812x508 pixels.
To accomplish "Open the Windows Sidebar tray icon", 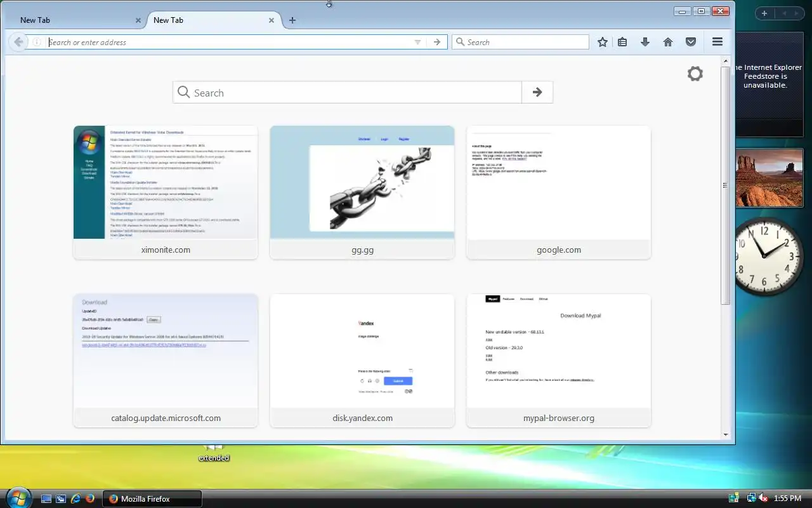I will click(735, 498).
